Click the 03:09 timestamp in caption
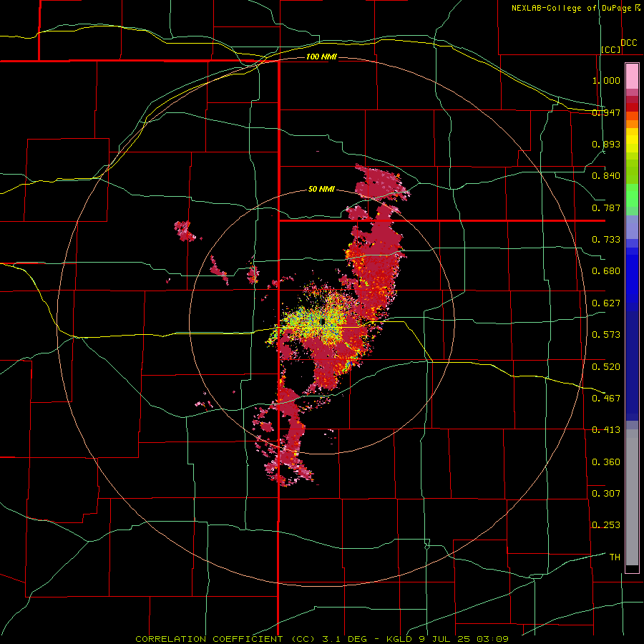The image size is (644, 644). [492, 639]
